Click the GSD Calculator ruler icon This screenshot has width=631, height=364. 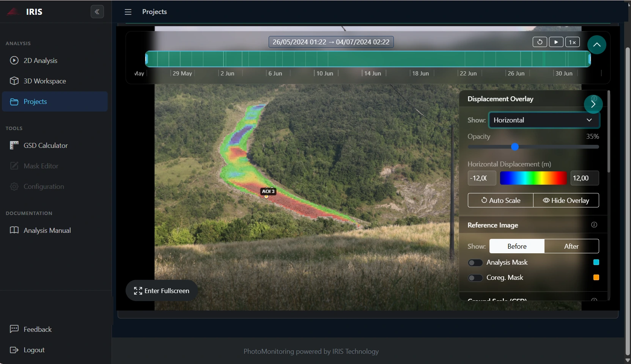pos(14,145)
